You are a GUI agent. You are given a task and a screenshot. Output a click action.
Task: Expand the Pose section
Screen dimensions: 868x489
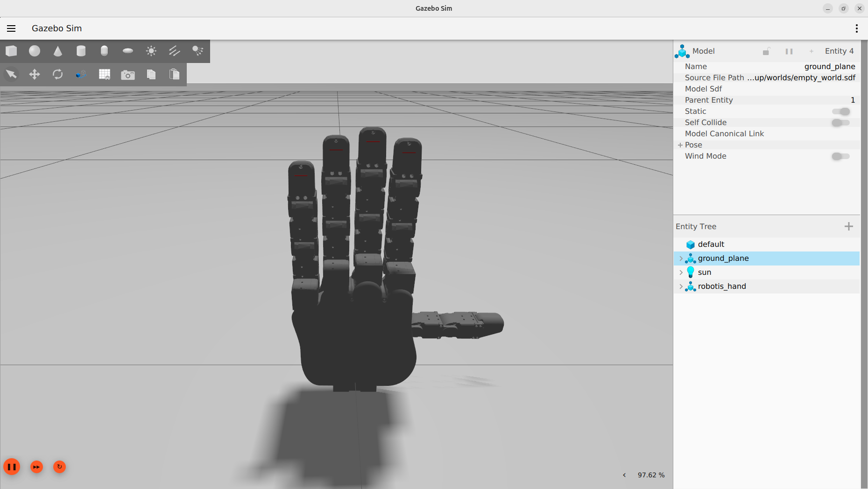click(680, 145)
